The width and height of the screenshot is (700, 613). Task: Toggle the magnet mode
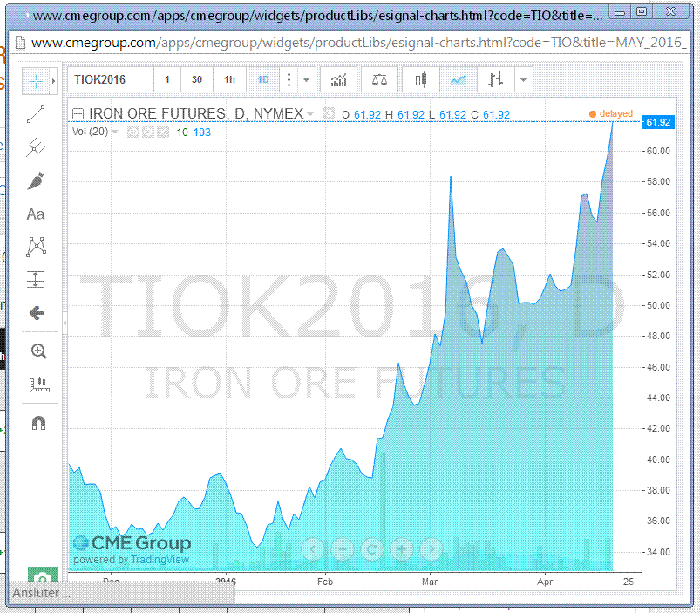[38, 422]
